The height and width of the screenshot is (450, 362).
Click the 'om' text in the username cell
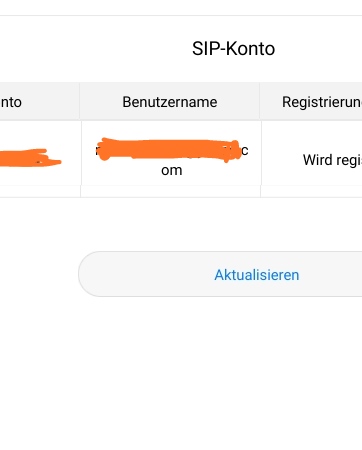coord(171,170)
